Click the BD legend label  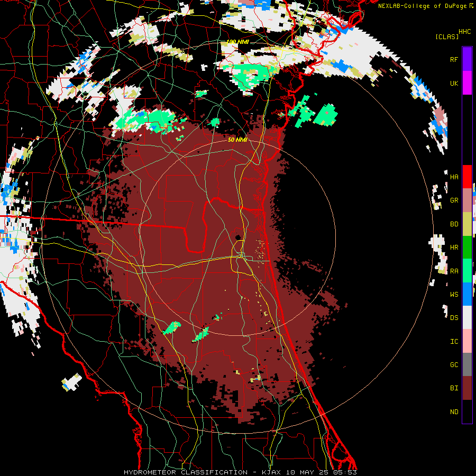point(454,224)
